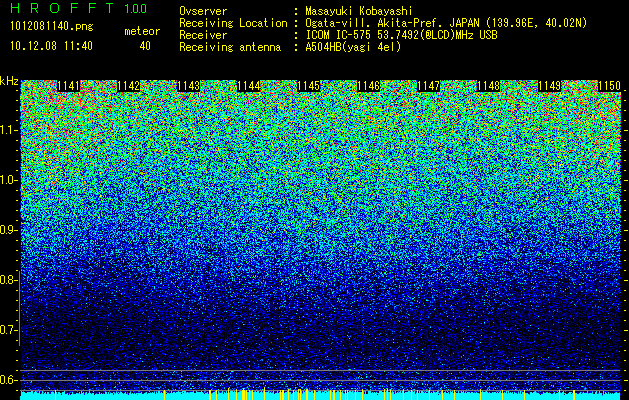Viewport: 629px width, 400px height.
Task: Click the meteor count 40
Action: [145, 46]
